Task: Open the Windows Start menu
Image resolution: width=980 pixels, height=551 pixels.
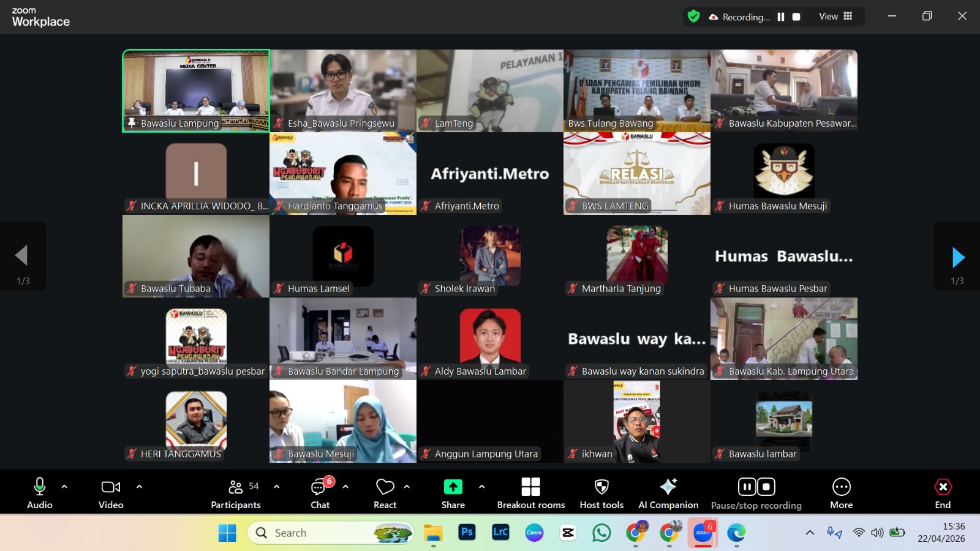Action: 227,533
